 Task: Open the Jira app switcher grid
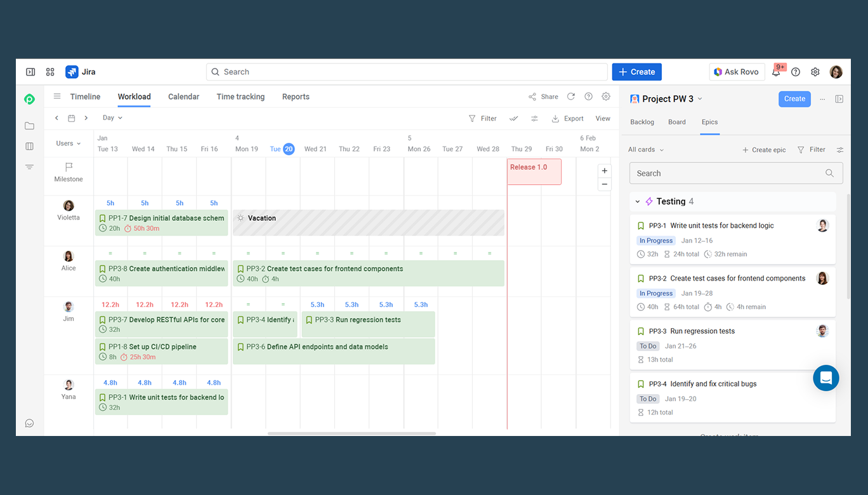(50, 72)
